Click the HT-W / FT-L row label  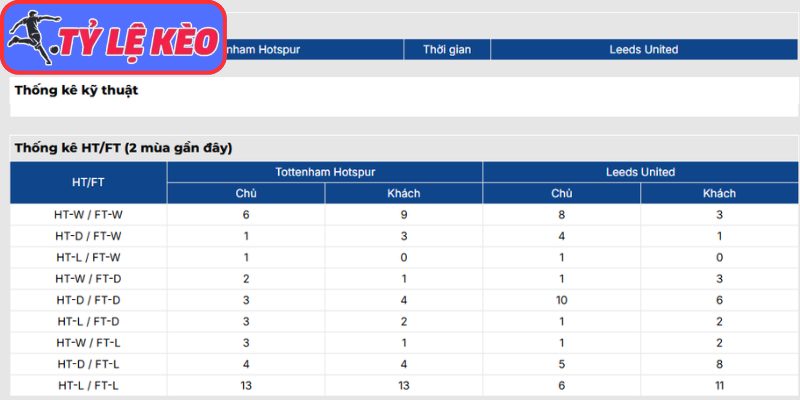pyautogui.click(x=88, y=343)
